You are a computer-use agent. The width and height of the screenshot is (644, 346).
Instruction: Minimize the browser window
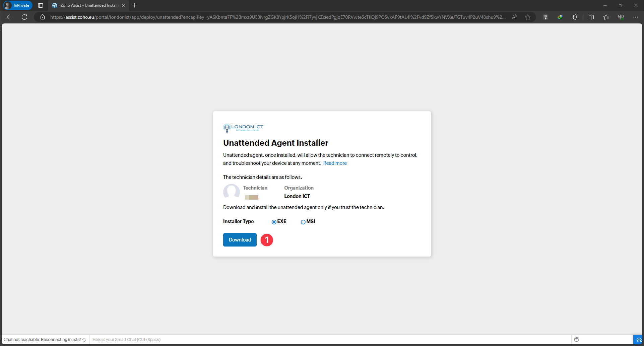click(605, 5)
